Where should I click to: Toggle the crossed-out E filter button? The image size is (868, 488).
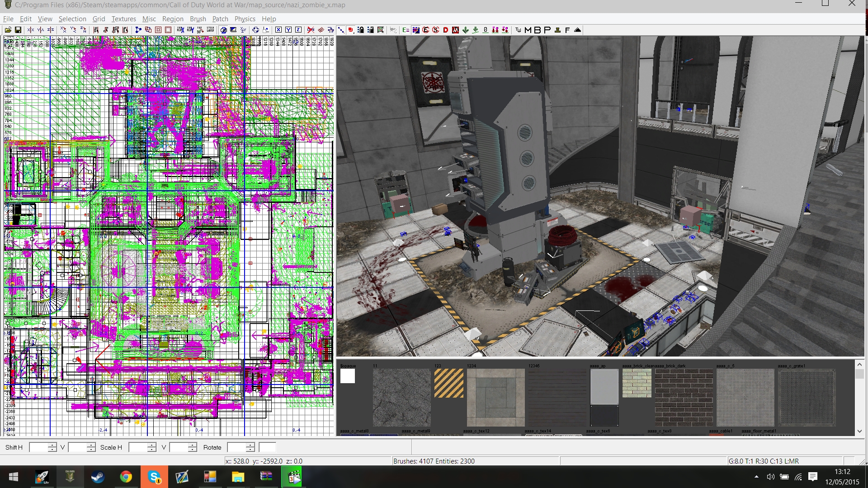tap(426, 30)
